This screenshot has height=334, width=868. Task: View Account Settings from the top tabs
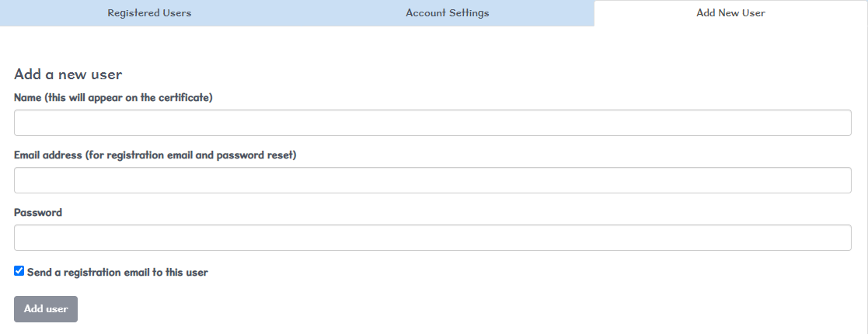coord(447,12)
